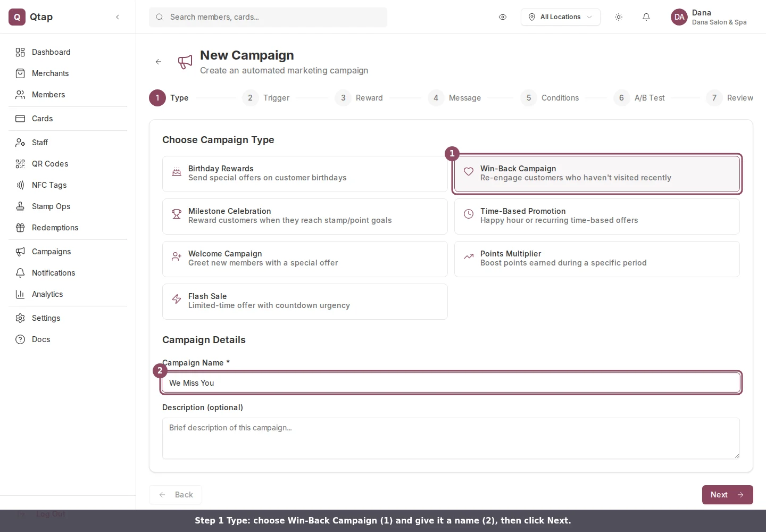
Task: Click the NFC Tags icon
Action: 20,185
